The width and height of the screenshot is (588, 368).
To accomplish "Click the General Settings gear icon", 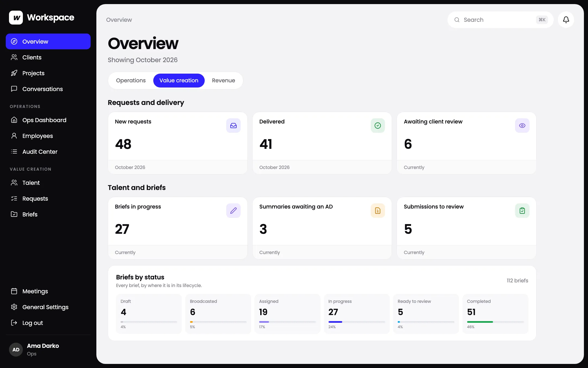I will (x=14, y=307).
